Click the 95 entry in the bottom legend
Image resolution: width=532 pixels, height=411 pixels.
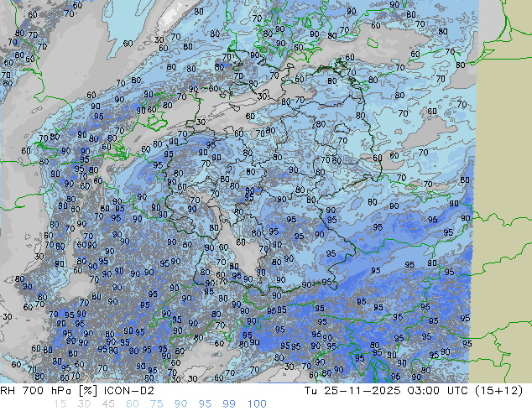pos(205,404)
